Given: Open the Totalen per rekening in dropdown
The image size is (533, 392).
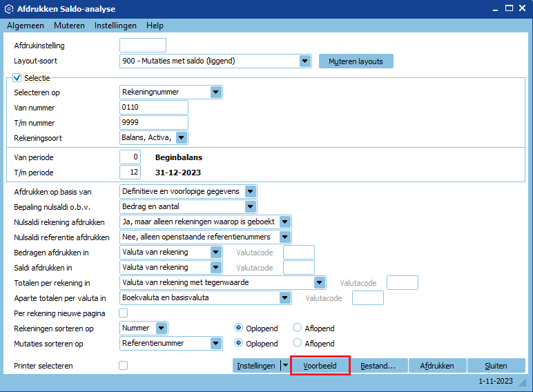Looking at the screenshot, I should tap(320, 282).
